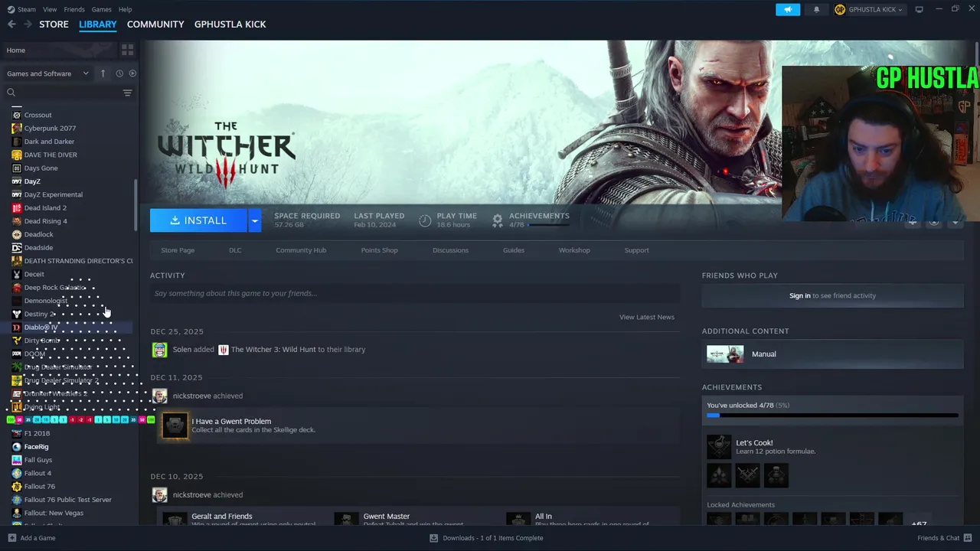Toggle the ready-to-play filter icon
The height and width of the screenshot is (551, 980).
click(x=132, y=73)
